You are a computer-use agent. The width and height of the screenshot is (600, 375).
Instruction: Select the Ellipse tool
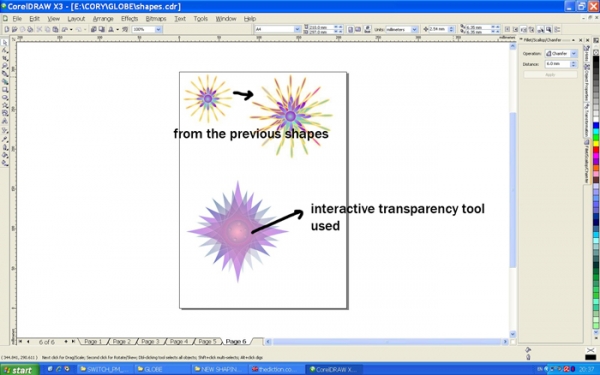tap(5, 97)
